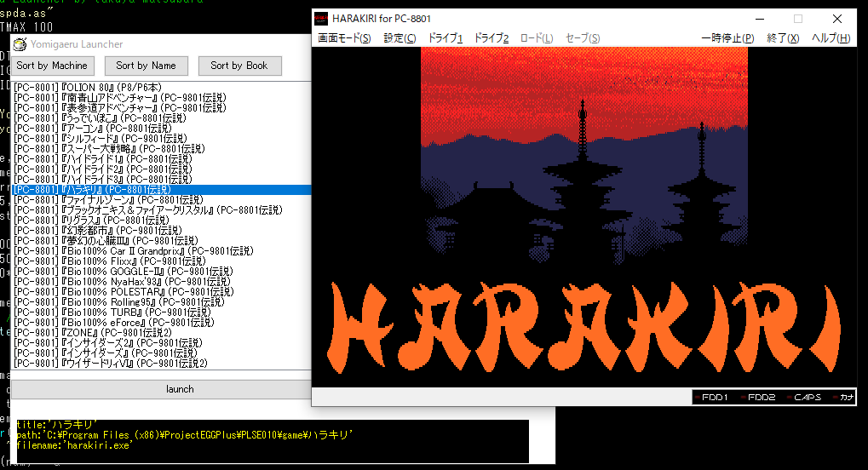
Task: Click the path: output line in console
Action: [x=185, y=435]
